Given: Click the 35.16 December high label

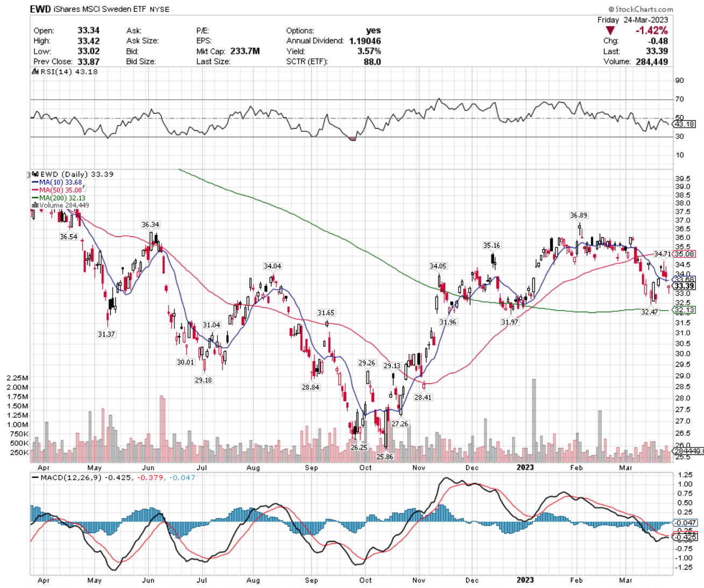Looking at the screenshot, I should [x=491, y=246].
